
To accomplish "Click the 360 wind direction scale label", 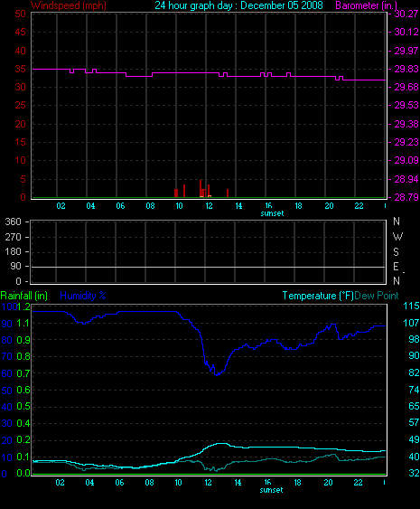I will tap(13, 222).
